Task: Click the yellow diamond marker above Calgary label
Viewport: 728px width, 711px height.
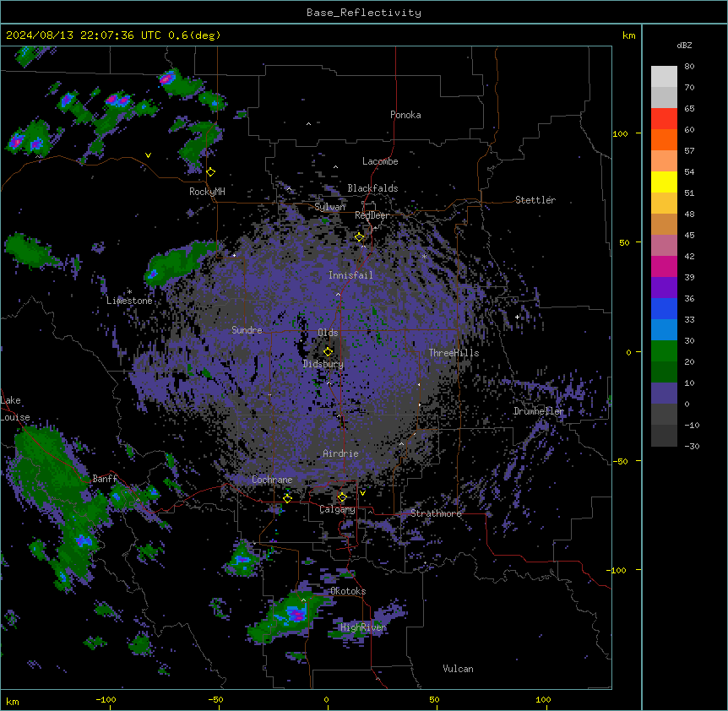Action: 342,497
